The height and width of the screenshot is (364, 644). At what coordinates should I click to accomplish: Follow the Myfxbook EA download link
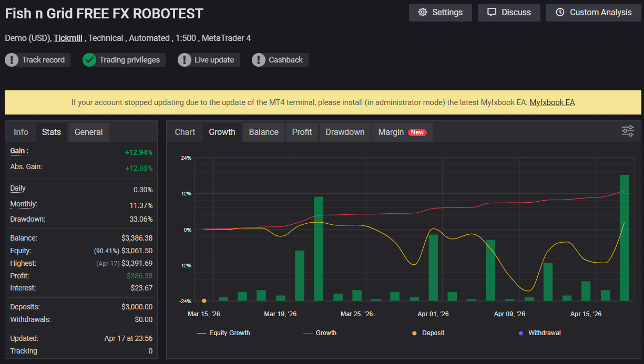coord(552,102)
